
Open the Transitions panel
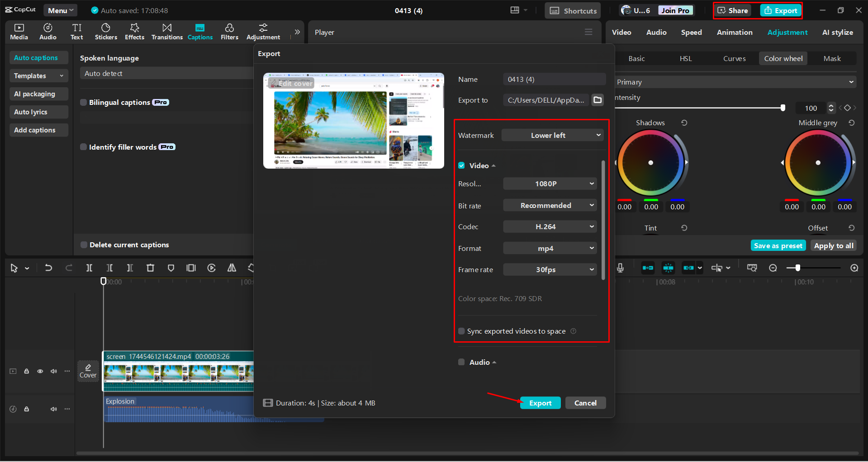[167, 32]
